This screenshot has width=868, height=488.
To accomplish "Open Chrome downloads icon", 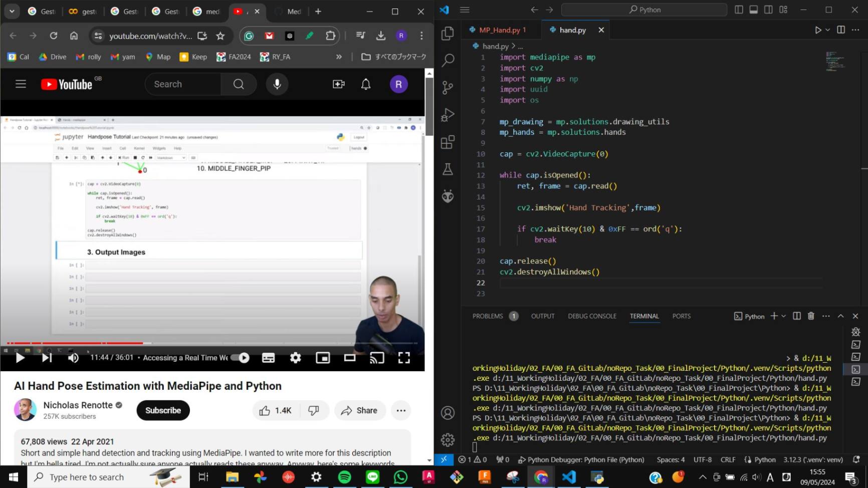I will pyautogui.click(x=381, y=36).
